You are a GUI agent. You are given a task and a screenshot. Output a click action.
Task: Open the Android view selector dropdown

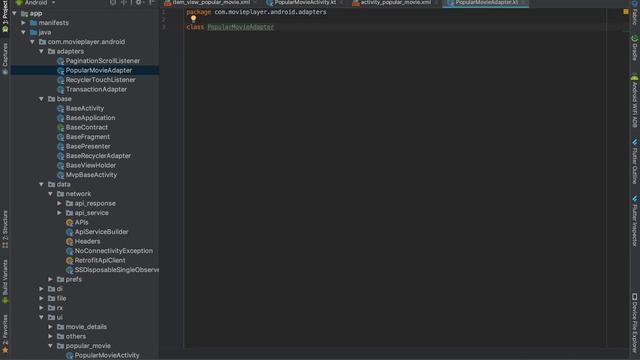(36, 3)
